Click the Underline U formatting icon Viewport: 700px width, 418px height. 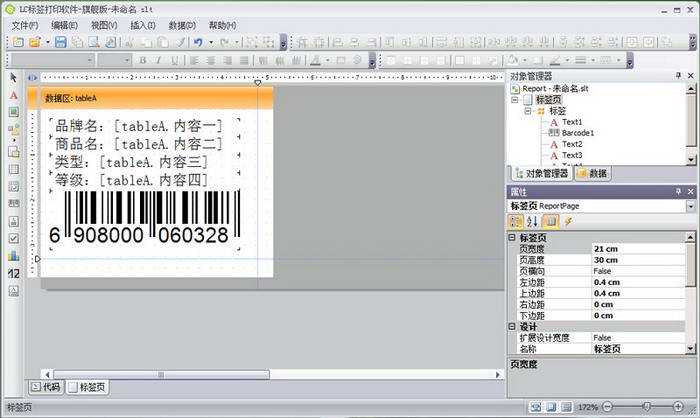point(175,60)
